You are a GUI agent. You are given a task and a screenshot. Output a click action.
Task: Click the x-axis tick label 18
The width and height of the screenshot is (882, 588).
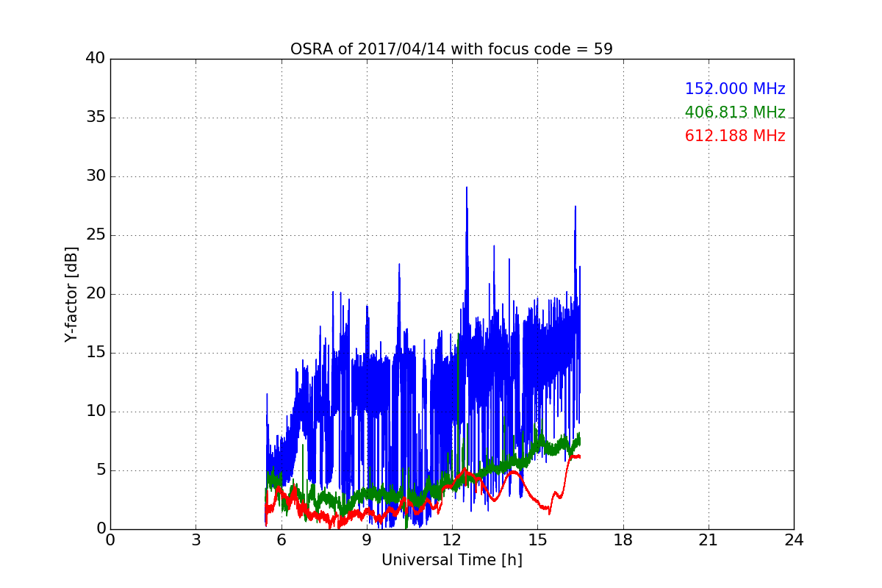(x=623, y=540)
